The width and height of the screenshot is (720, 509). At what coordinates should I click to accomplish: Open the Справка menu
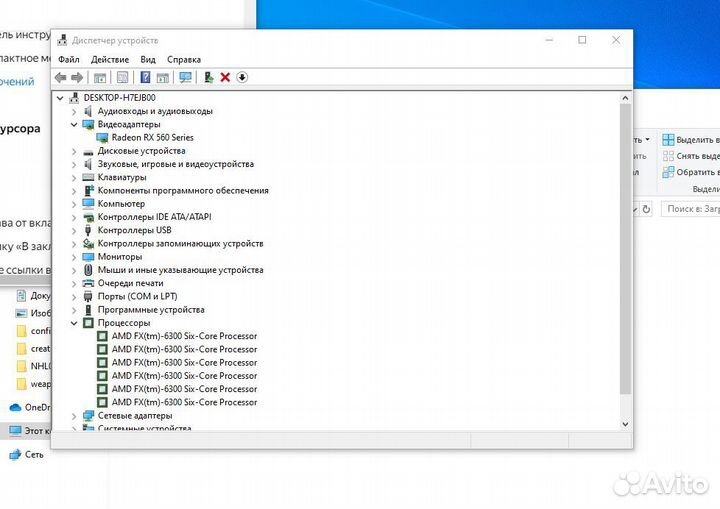click(x=183, y=59)
